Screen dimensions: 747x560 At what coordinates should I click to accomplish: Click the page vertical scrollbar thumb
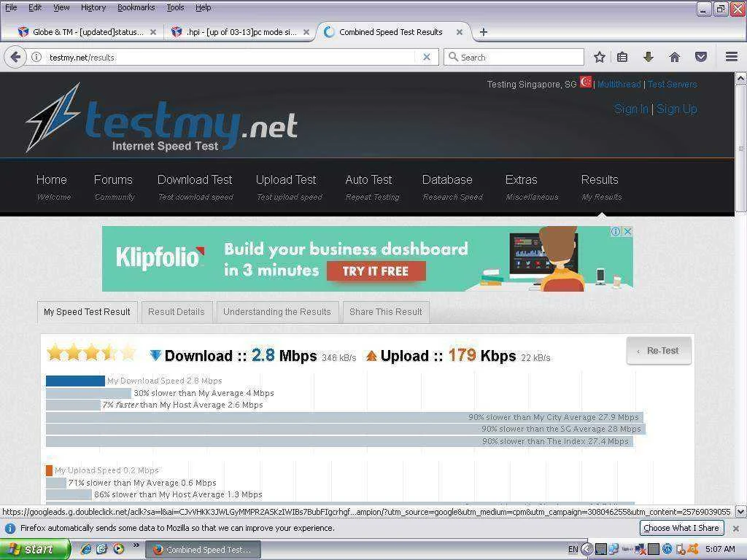click(x=741, y=149)
